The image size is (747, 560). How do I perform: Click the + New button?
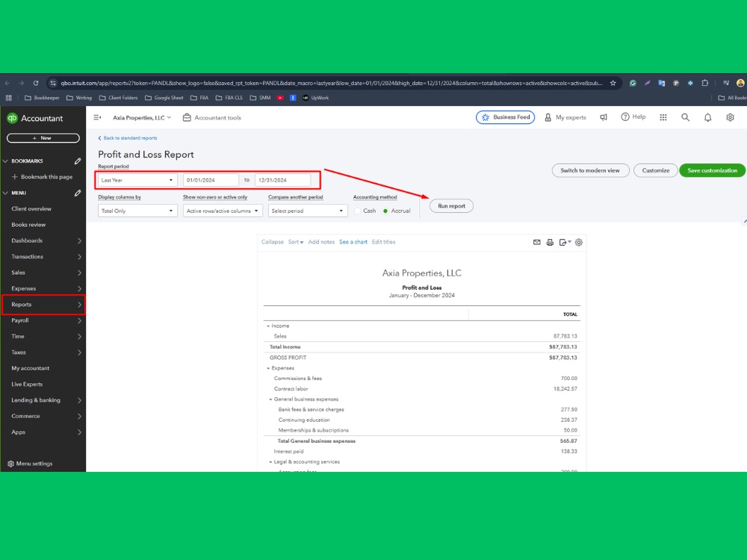pyautogui.click(x=43, y=138)
